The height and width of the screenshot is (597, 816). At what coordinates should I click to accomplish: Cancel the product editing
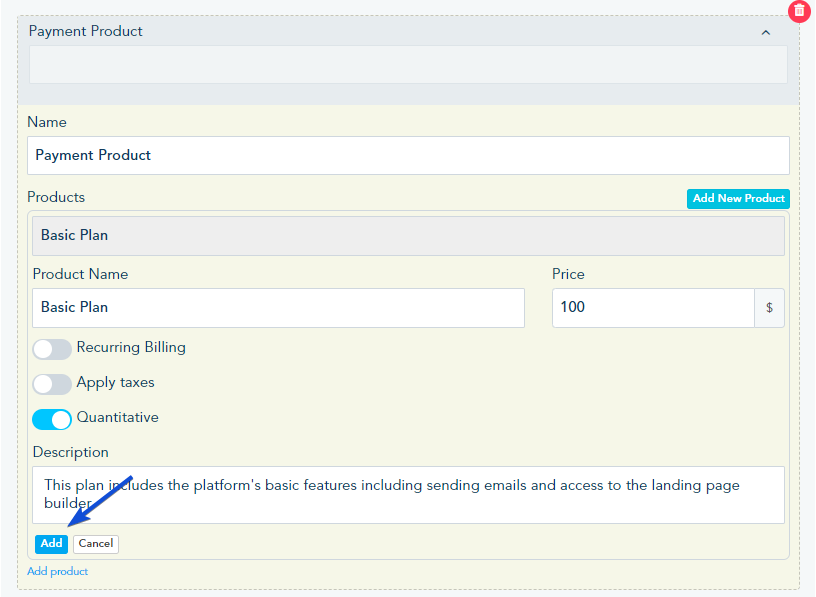point(96,544)
